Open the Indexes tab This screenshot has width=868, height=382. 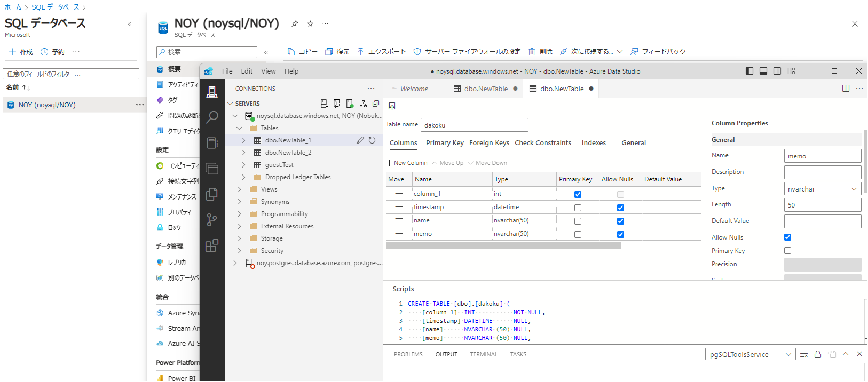[x=594, y=142]
